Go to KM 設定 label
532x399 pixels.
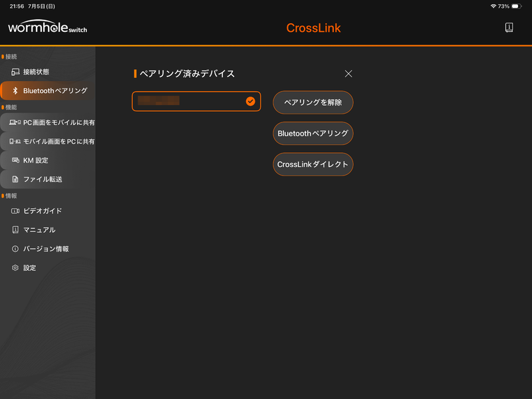36,160
